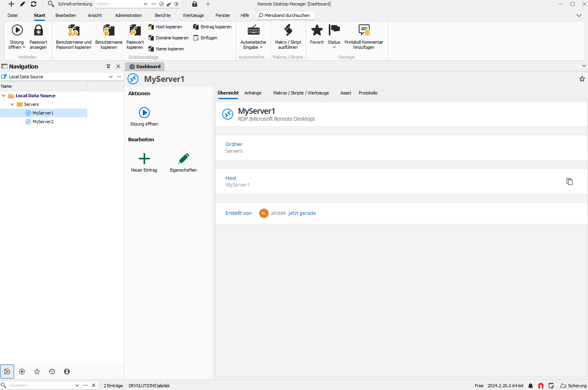Viewport: 588px width, 390px height.
Task: Click Makro / Skript ausführen
Action: [x=288, y=37]
